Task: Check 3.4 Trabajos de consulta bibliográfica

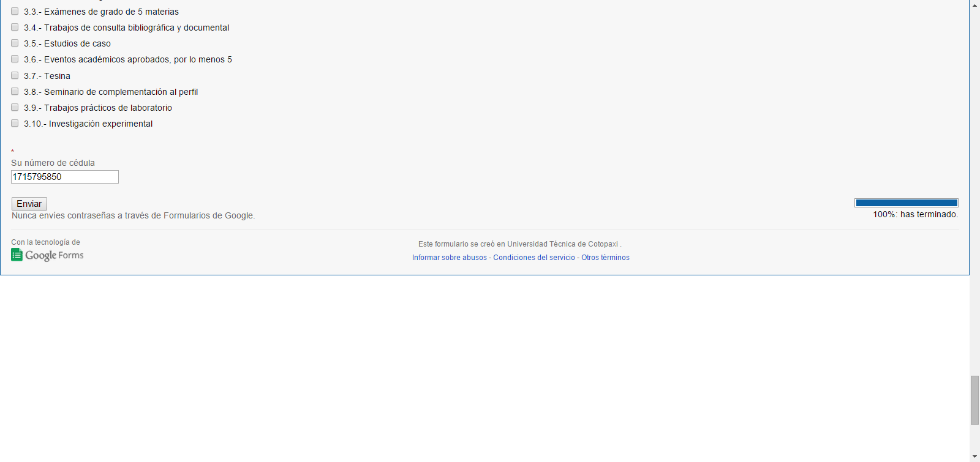Action: (x=15, y=27)
